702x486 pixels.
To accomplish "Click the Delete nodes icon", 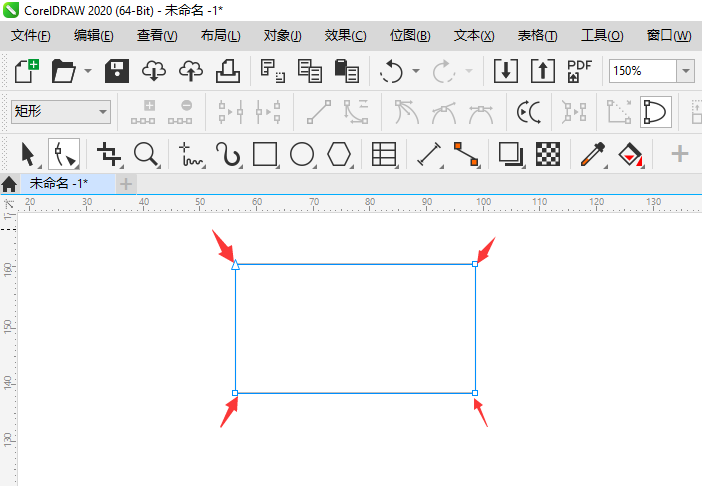I will click(x=180, y=112).
